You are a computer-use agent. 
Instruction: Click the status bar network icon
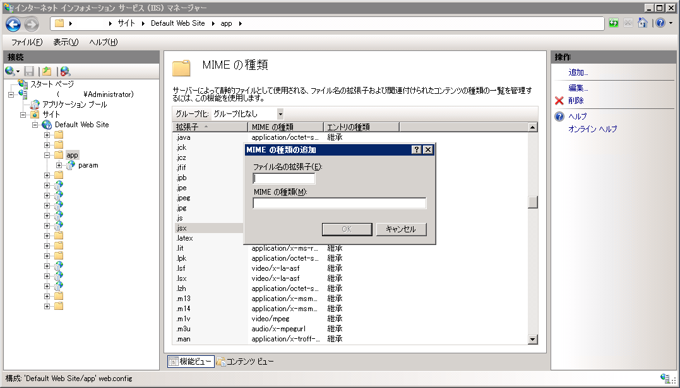[665, 378]
